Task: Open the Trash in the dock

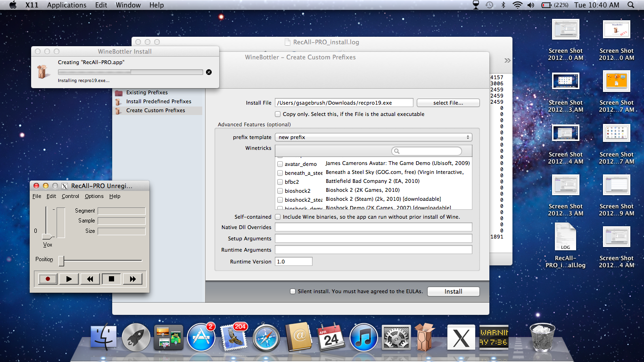Action: 543,337
